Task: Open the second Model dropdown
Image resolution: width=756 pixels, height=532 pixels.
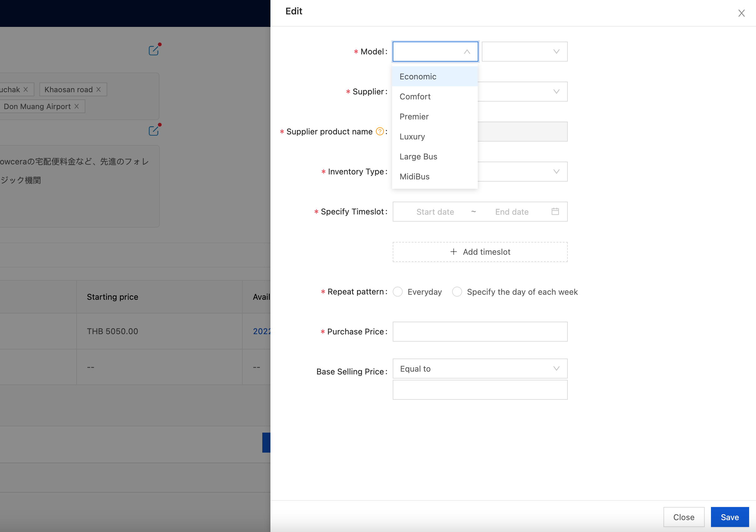Action: point(524,52)
